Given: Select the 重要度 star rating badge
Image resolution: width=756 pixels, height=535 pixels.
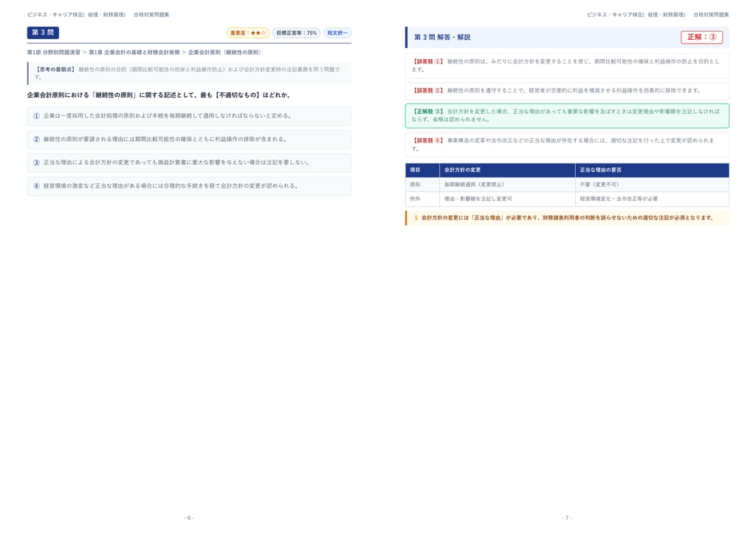Looking at the screenshot, I should pos(248,33).
